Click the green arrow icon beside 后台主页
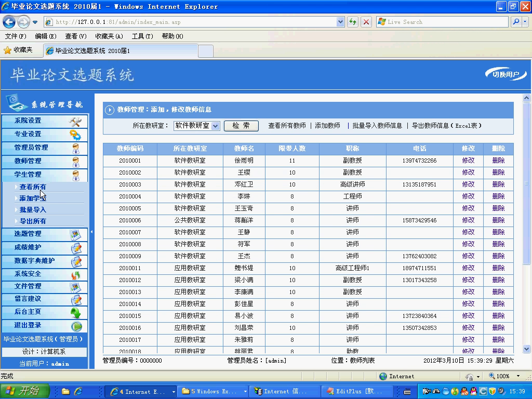Image resolution: width=532 pixels, height=399 pixels. [76, 312]
